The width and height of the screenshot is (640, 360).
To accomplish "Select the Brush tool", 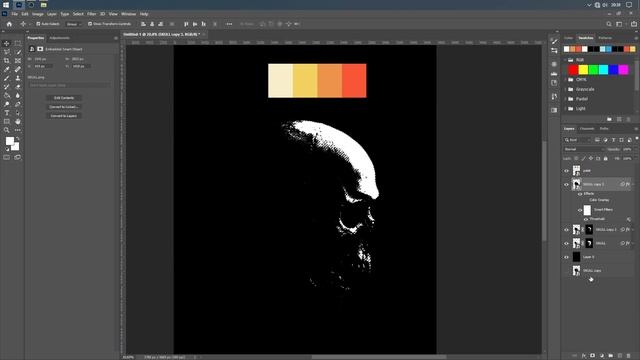I will (7, 78).
